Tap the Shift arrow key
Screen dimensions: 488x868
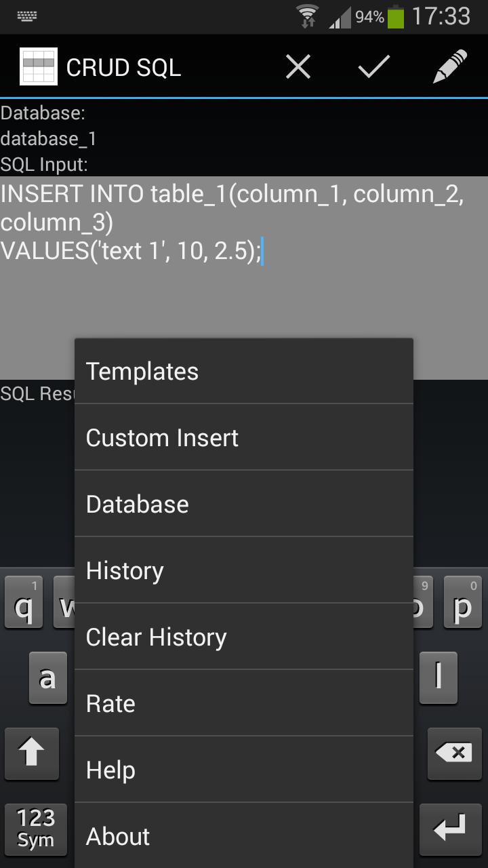click(32, 754)
